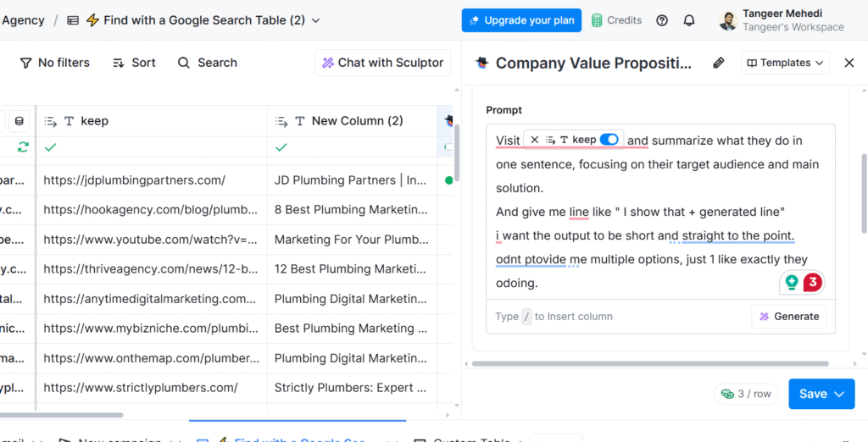Go to the Agency breadcrumb
The width and height of the screenshot is (868, 442).
[23, 20]
